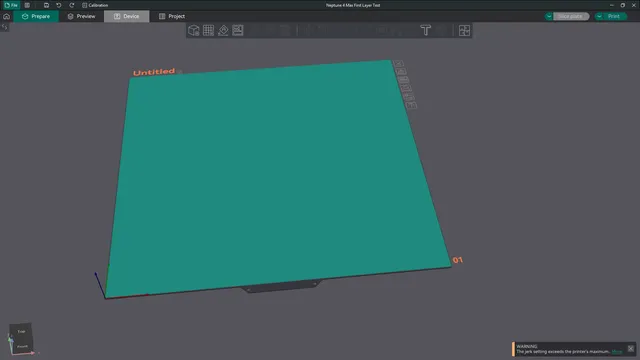The width and height of the screenshot is (640, 360).
Task: Click the Redo arrow icon
Action: [x=72, y=5]
